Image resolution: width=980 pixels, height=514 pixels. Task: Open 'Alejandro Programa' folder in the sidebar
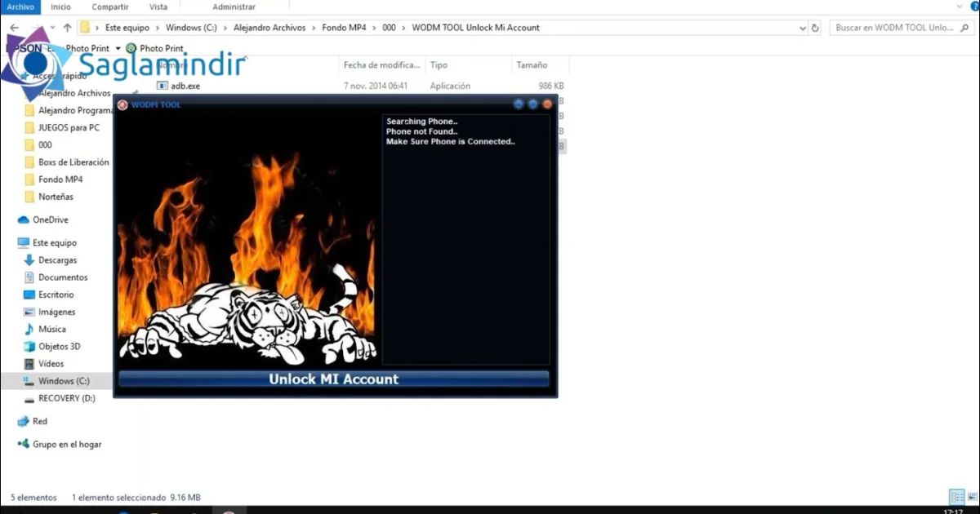click(76, 110)
